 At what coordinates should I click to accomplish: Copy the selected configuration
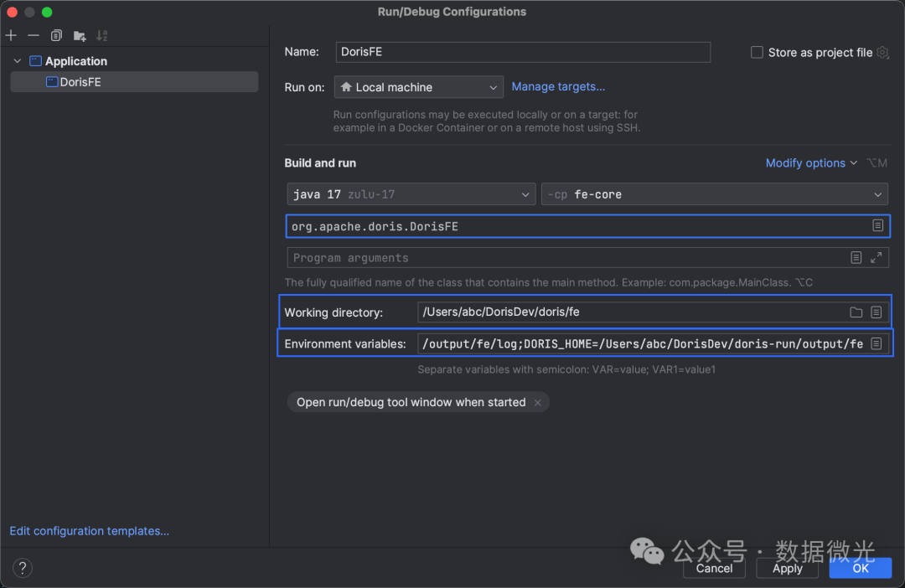pos(56,35)
